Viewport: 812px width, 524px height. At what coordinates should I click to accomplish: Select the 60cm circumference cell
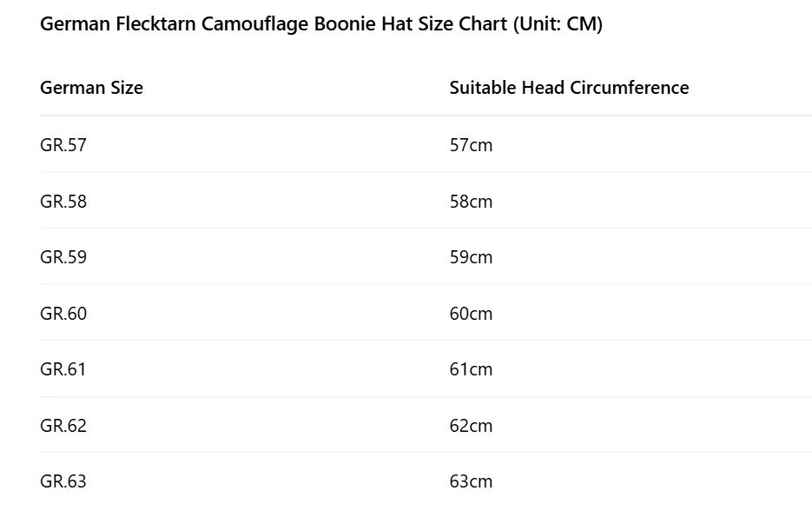pyautogui.click(x=471, y=314)
